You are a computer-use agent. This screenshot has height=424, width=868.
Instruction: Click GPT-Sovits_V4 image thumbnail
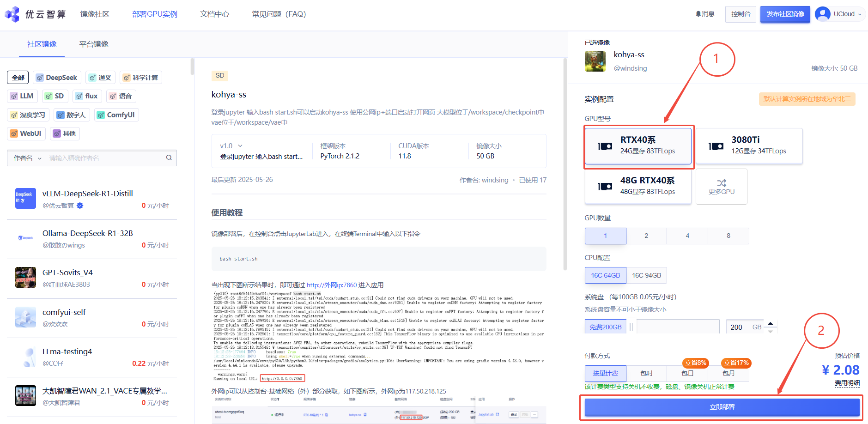(25, 278)
